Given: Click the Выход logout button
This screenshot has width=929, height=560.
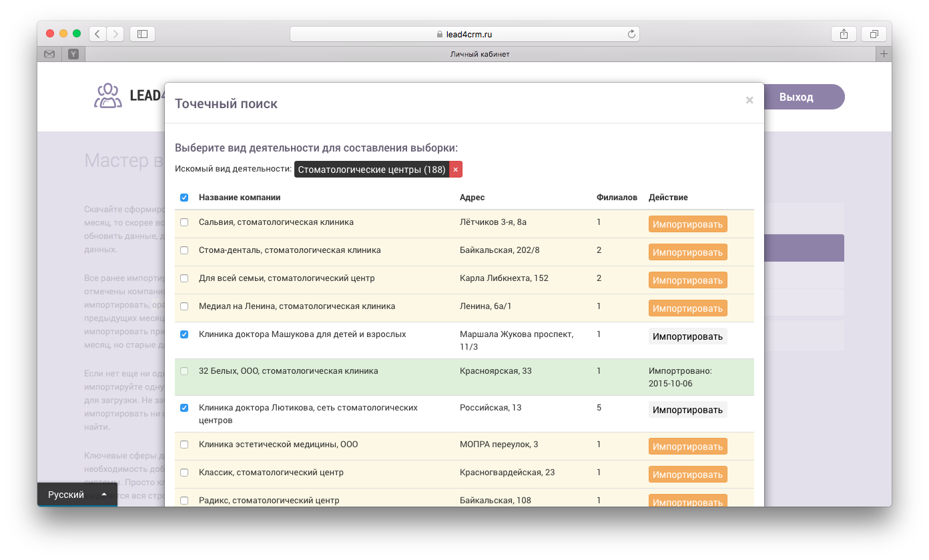Looking at the screenshot, I should click(x=796, y=97).
